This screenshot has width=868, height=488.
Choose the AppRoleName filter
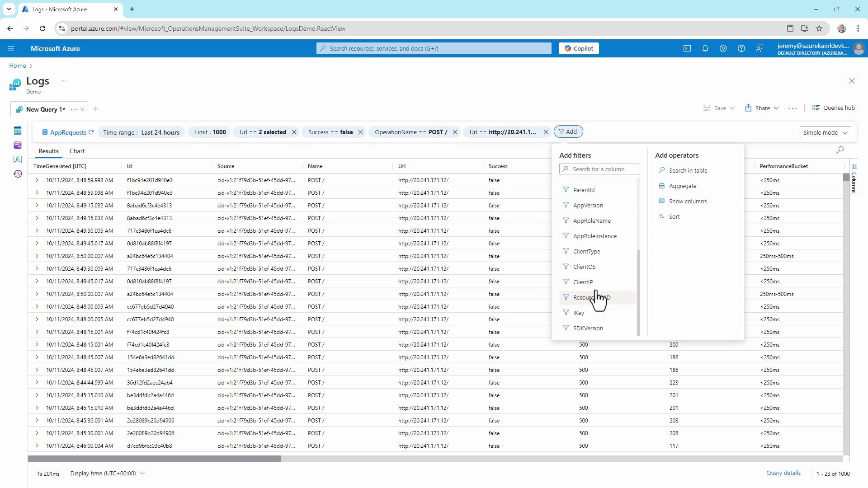[x=598, y=221]
